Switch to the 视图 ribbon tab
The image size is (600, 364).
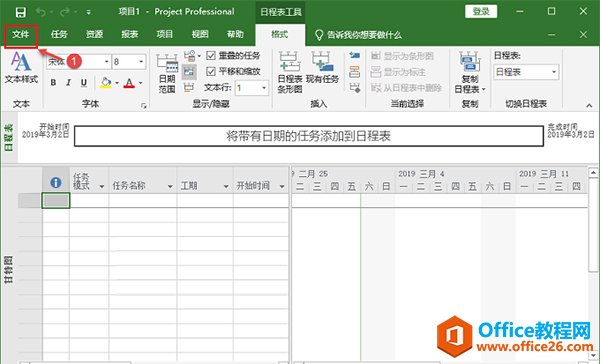tap(200, 34)
